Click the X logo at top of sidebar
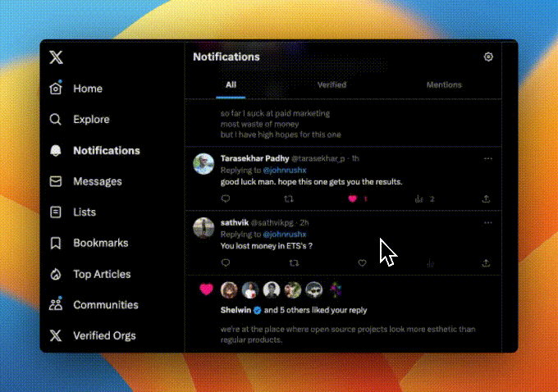 56,57
